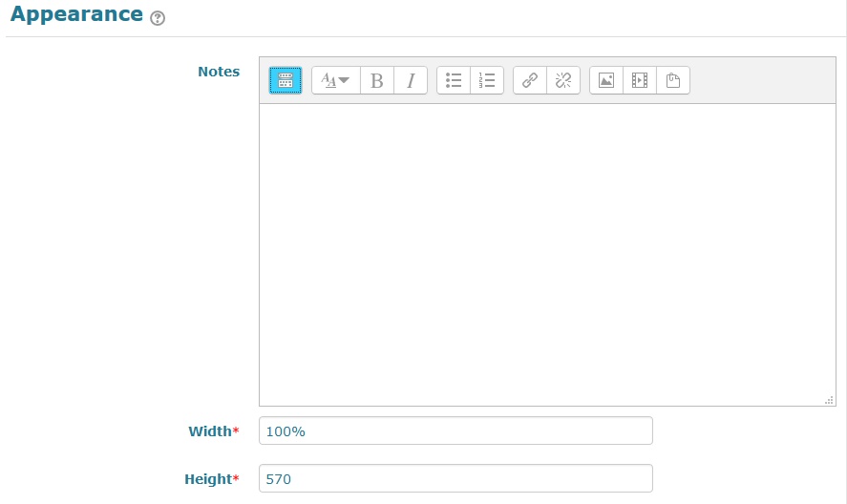Open the insert image dialog
This screenshot has width=847, height=504.
coord(606,81)
